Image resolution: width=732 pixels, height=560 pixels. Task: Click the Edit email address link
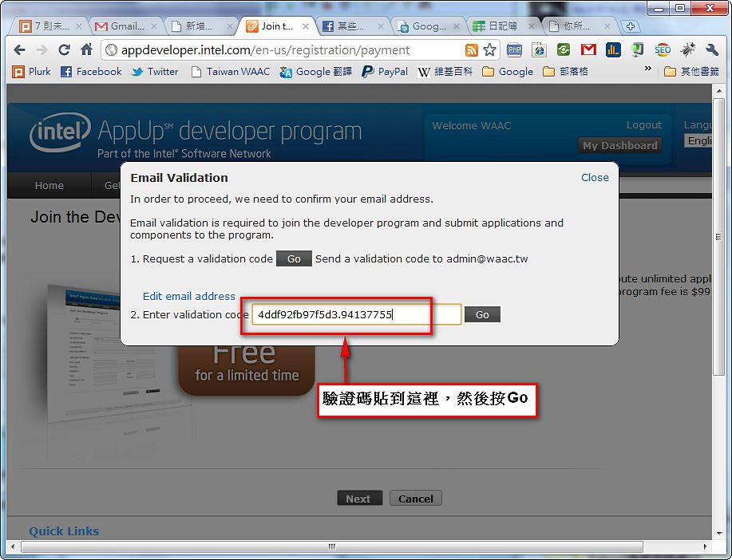(189, 296)
